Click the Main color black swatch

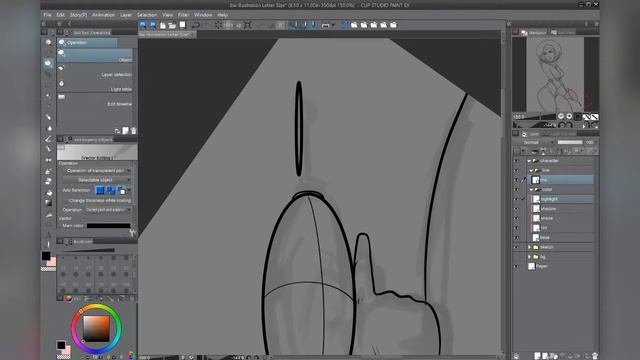point(109,225)
